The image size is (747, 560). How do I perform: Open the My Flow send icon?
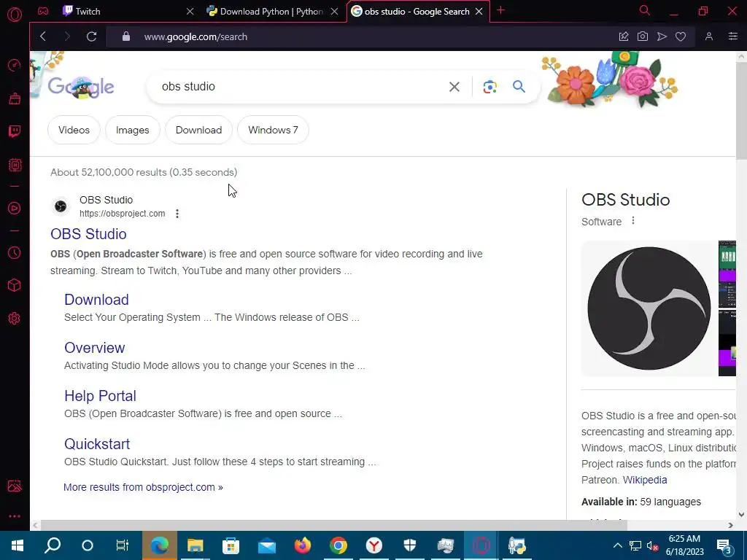click(x=662, y=36)
